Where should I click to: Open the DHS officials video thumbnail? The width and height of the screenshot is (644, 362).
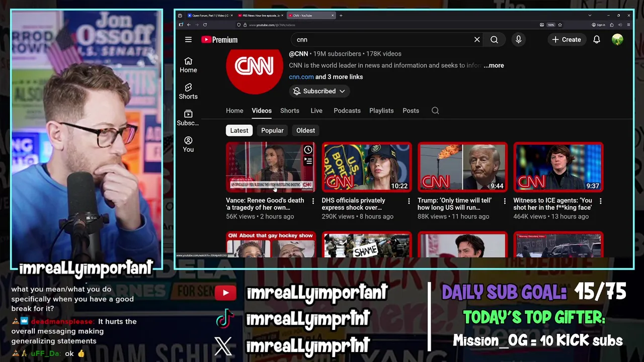click(x=367, y=167)
